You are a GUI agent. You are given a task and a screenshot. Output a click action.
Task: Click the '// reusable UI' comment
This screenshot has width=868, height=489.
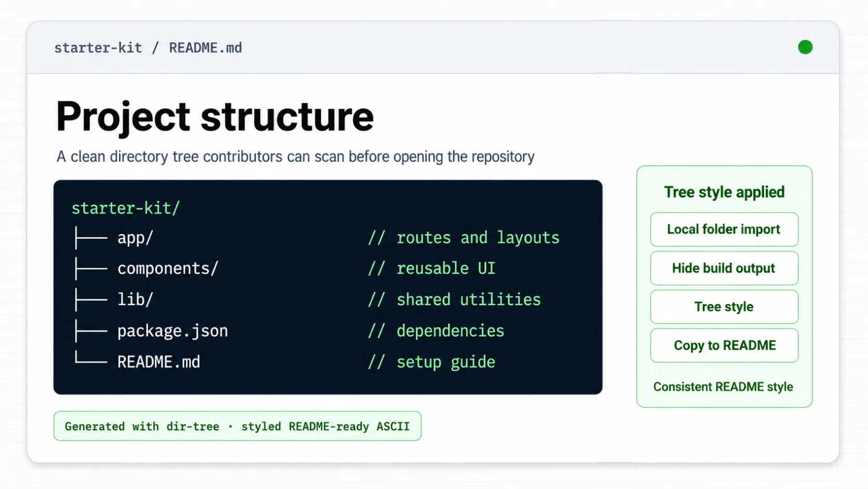[431, 268]
